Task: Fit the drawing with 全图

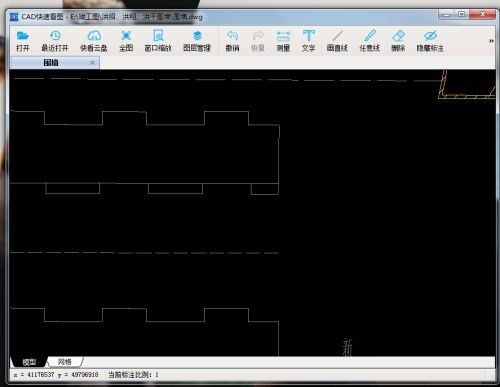Action: click(126, 41)
